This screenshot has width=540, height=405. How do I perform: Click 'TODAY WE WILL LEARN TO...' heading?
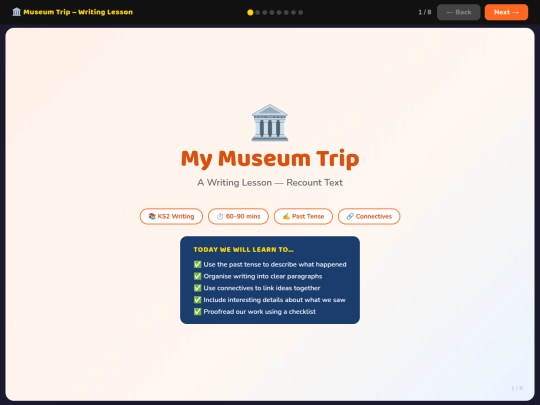(243, 249)
